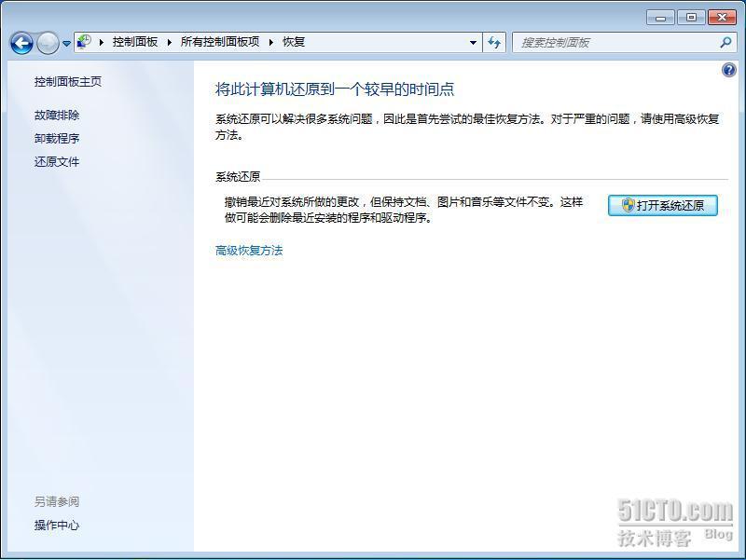Open 操作中心 under 另请参阅
Viewport: 746px width, 560px height.
57,526
